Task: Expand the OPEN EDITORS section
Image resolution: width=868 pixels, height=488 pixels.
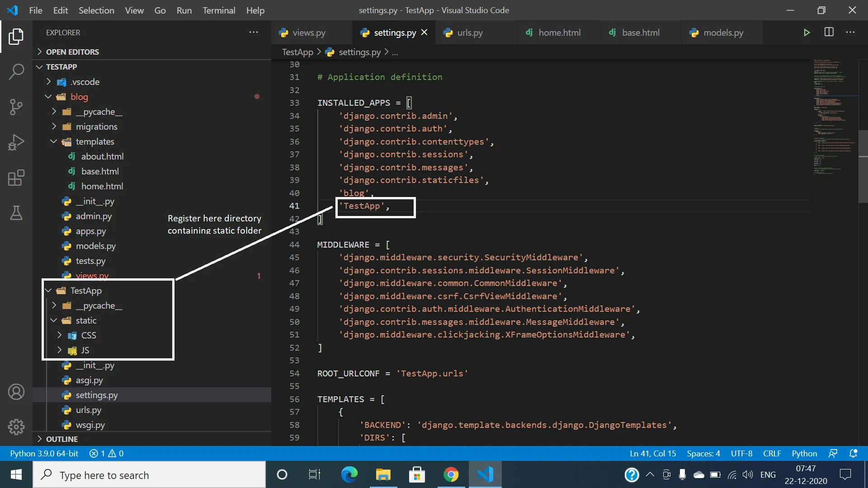Action: point(72,52)
